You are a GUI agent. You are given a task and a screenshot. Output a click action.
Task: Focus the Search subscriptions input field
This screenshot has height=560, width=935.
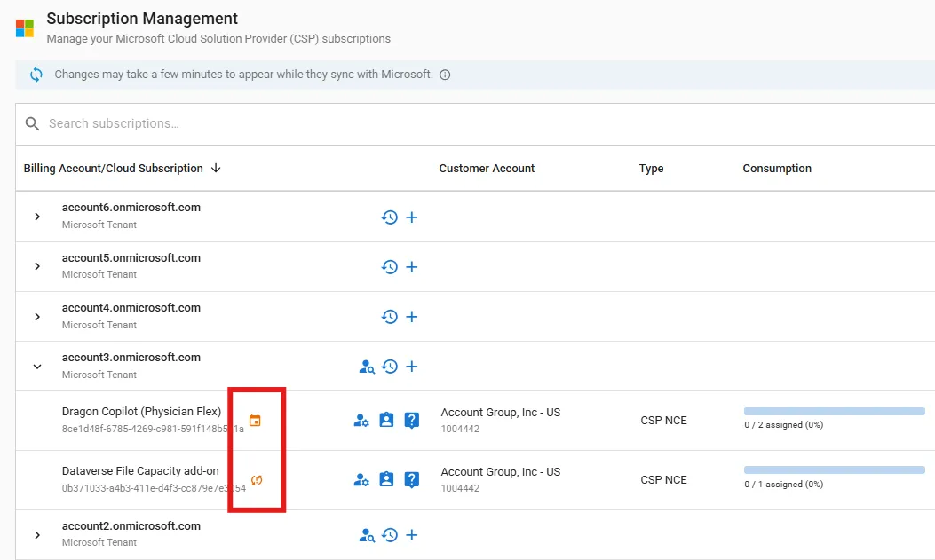[477, 124]
